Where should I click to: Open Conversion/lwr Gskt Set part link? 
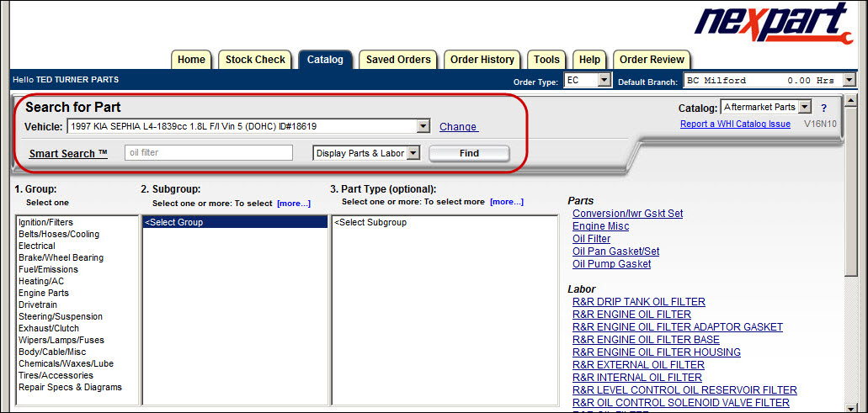coord(628,214)
